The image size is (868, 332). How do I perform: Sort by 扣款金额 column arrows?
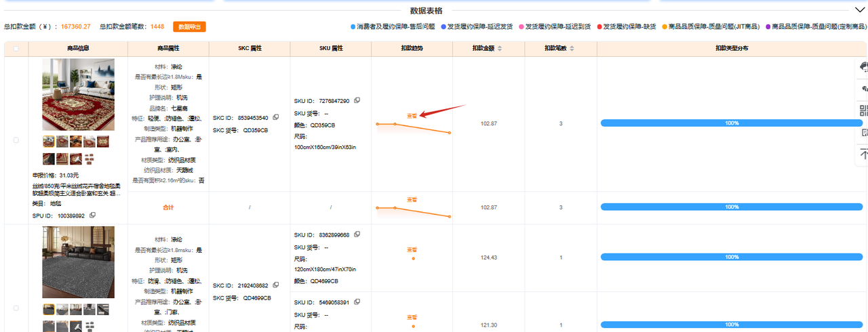tap(500, 49)
